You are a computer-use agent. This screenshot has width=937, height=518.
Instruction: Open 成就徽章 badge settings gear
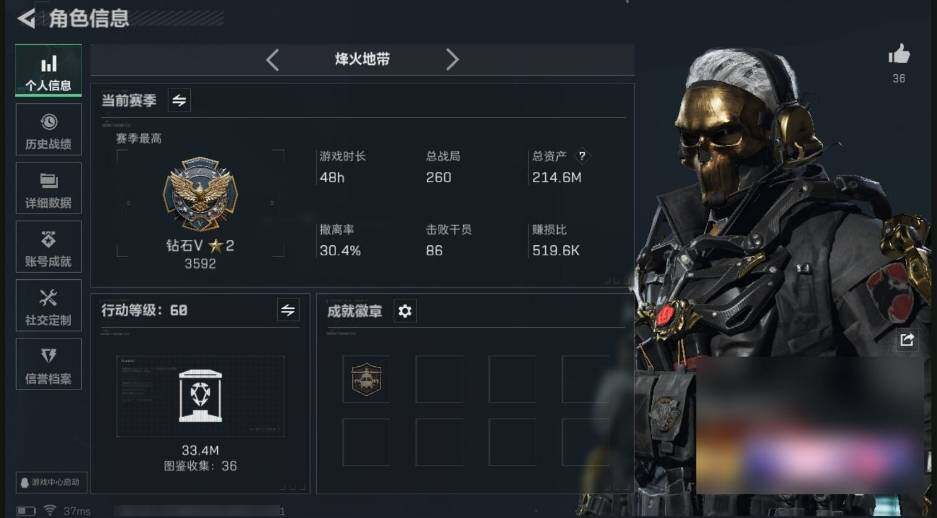(405, 311)
